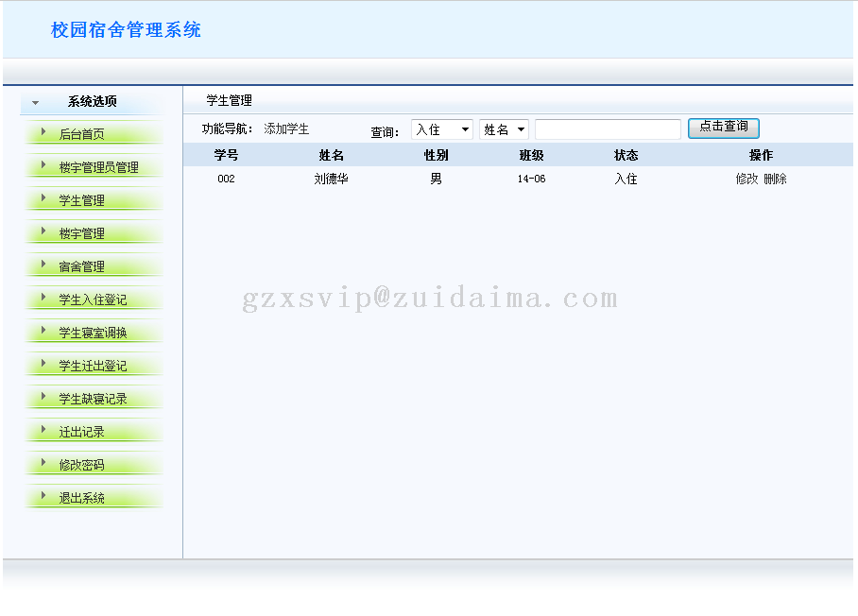
Task: Click the 姓名 column header
Action: 331,155
